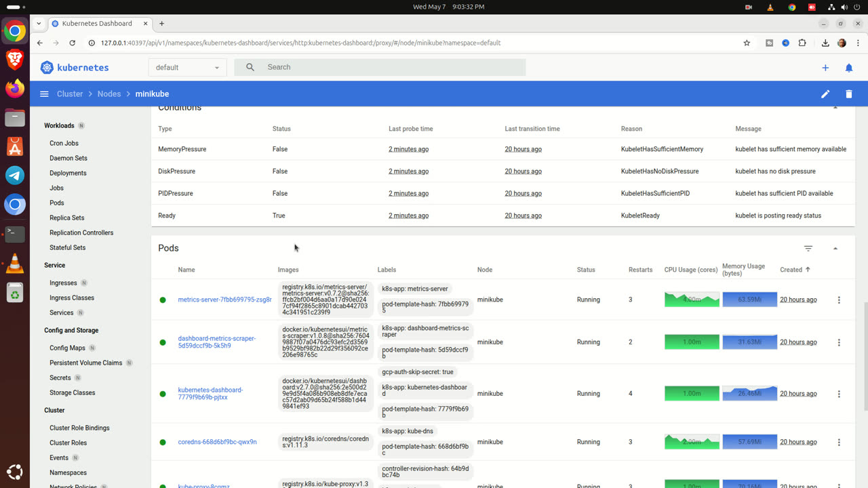868x488 pixels.
Task: Open the hamburger navigation menu
Action: tap(44, 94)
